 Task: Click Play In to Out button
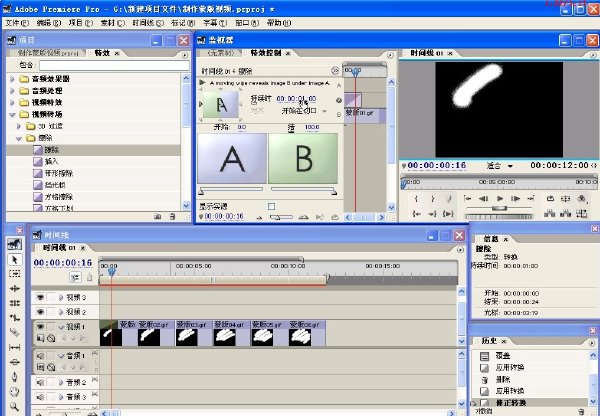(448, 214)
